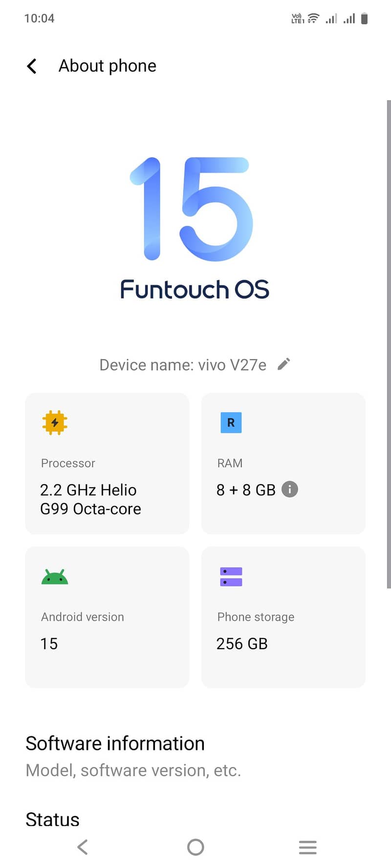391x868 pixels.
Task: Tap first SIM signal strength icon
Action: point(331,19)
